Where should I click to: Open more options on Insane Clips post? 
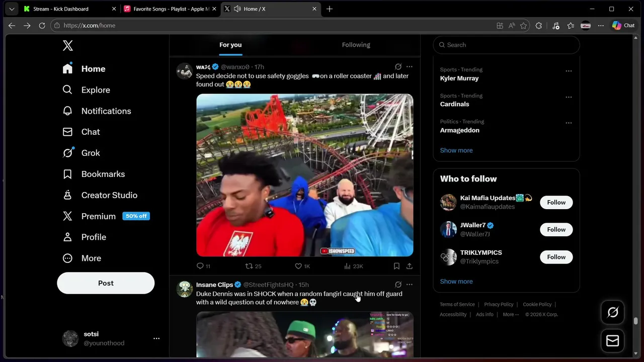[x=410, y=285]
